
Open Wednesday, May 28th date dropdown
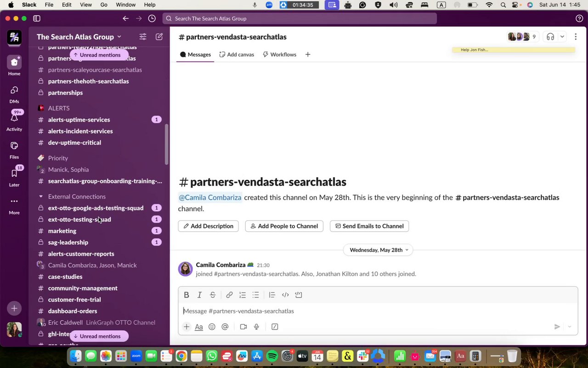click(378, 250)
